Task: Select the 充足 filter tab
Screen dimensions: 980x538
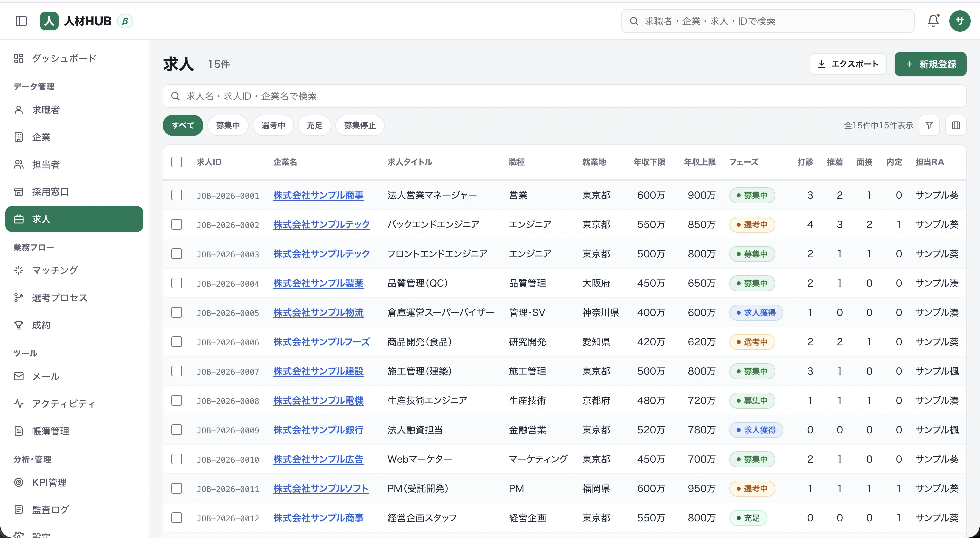Action: 315,125
